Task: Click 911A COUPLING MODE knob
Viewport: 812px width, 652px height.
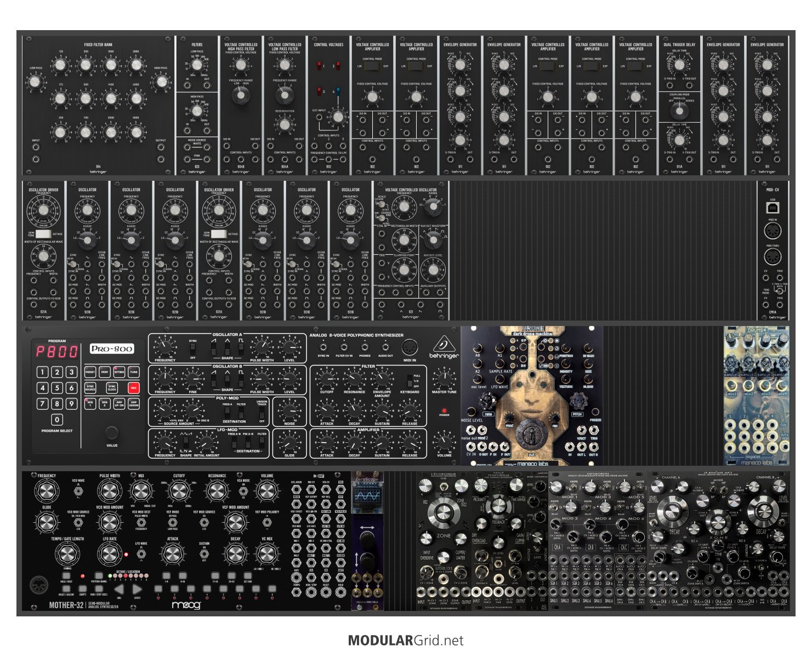Action: [679, 111]
